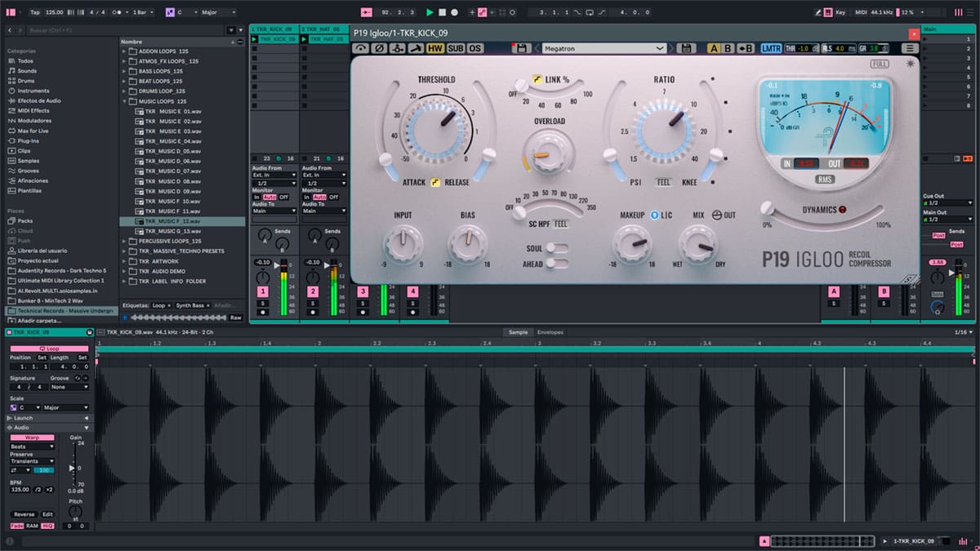Open the Groove None dropdown
980x551 pixels.
tap(68, 387)
